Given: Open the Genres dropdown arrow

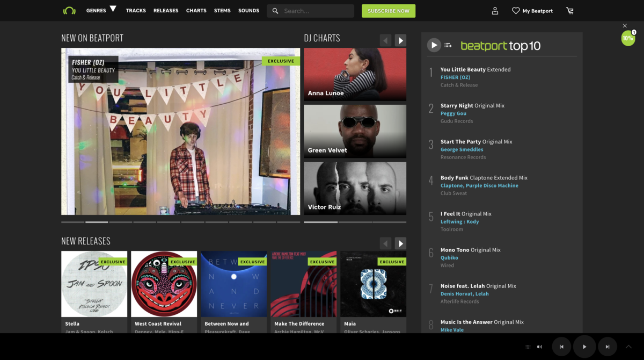Looking at the screenshot, I should 113,9.
